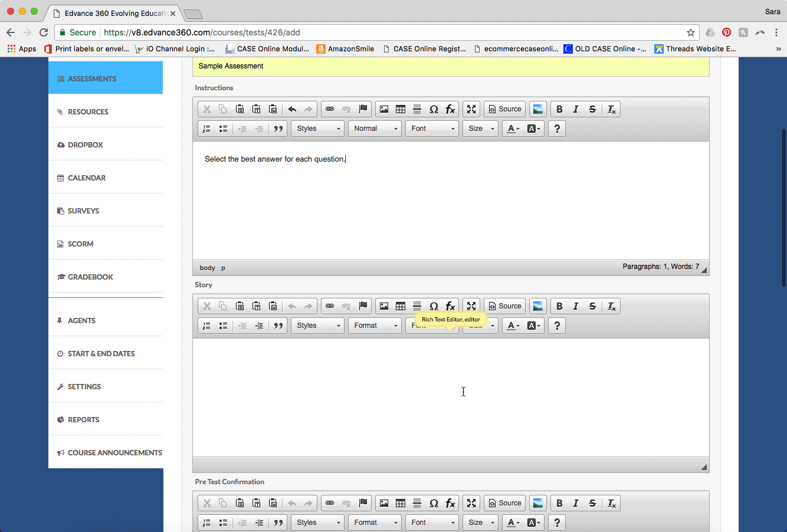Open the Styles dropdown in the Instructions editor

click(x=317, y=129)
